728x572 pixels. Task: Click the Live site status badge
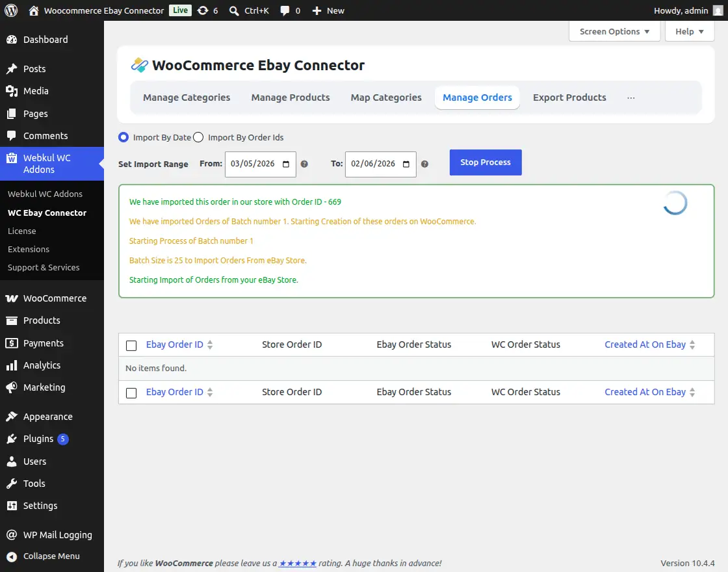pos(181,10)
